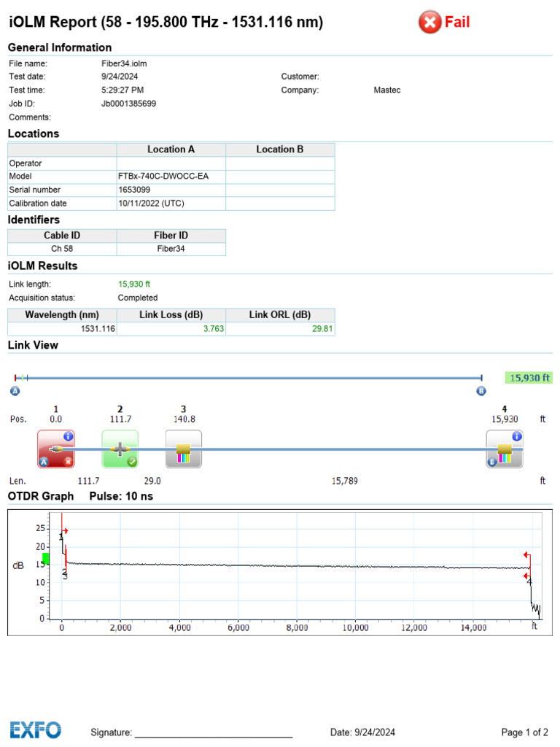Click the iOLM Report title
Screen dimensions: 560x747
tap(166, 22)
